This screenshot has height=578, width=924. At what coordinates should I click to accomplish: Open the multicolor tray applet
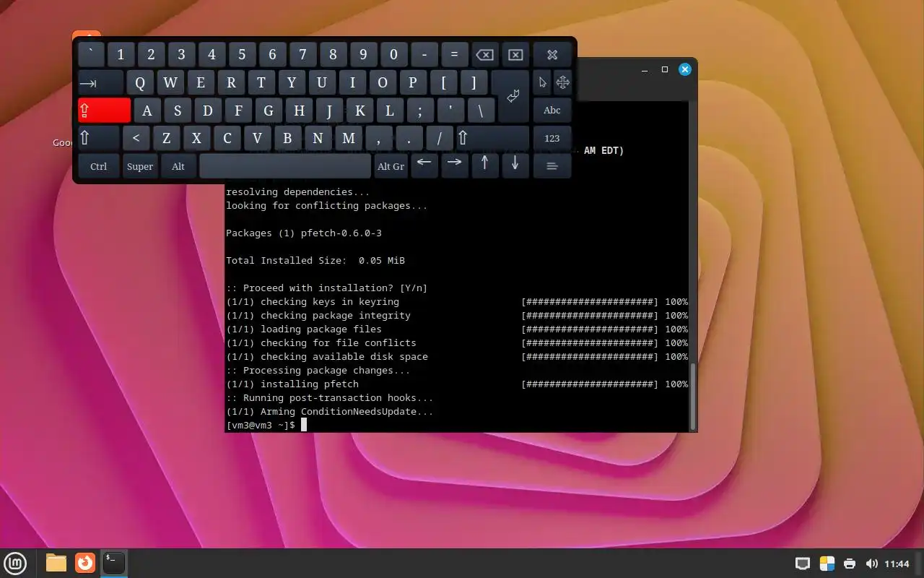[827, 564]
